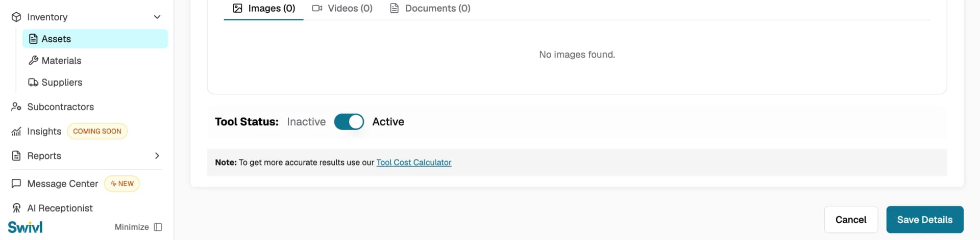This screenshot has height=240, width=980.
Task: Click the Save Details button
Action: (x=924, y=220)
